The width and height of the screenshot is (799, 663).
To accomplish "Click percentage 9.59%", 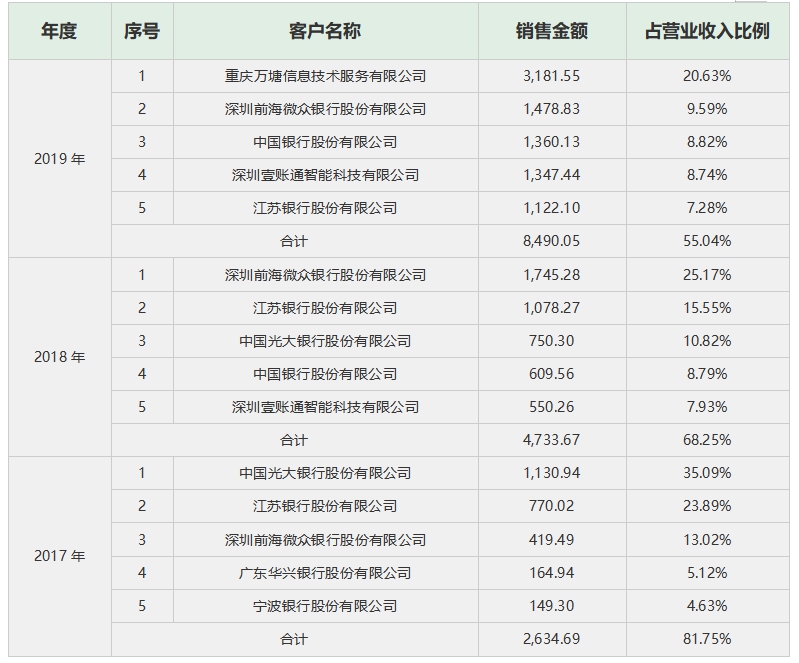I will coord(707,109).
